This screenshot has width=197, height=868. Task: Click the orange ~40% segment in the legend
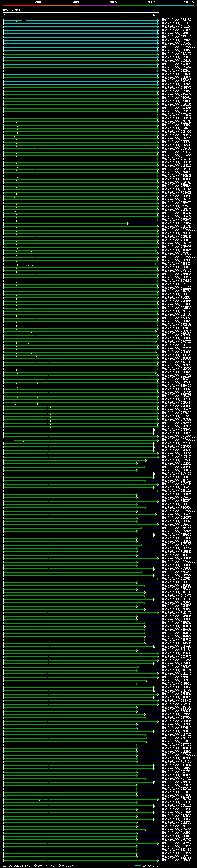tap(60, 6)
